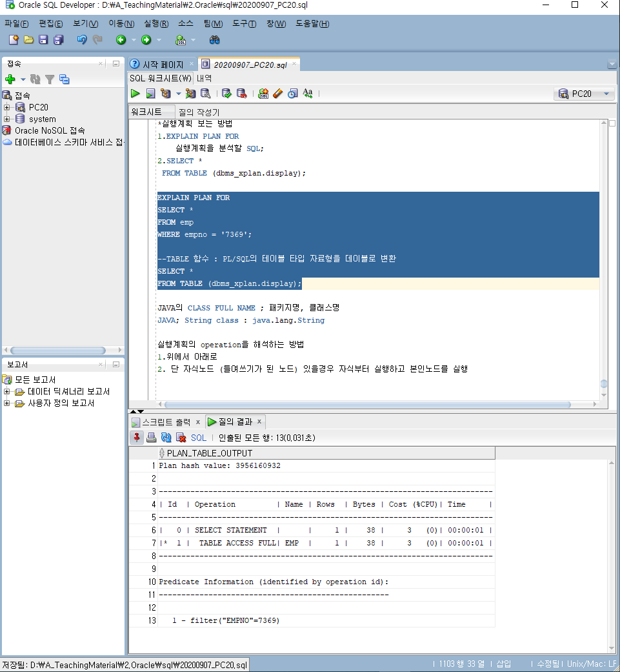The width and height of the screenshot is (620, 672).
Task: Toggle the red pin Freeze View icon
Action: (137, 438)
